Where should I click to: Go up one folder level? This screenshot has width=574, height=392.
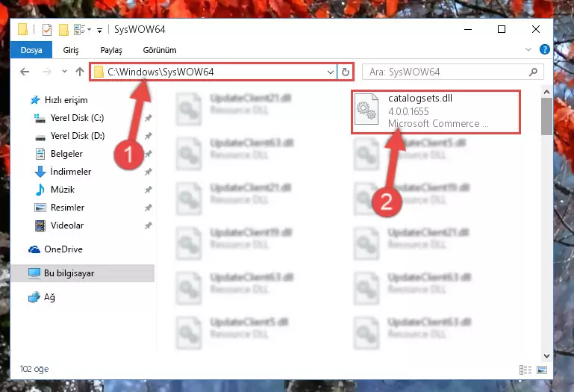coord(80,72)
